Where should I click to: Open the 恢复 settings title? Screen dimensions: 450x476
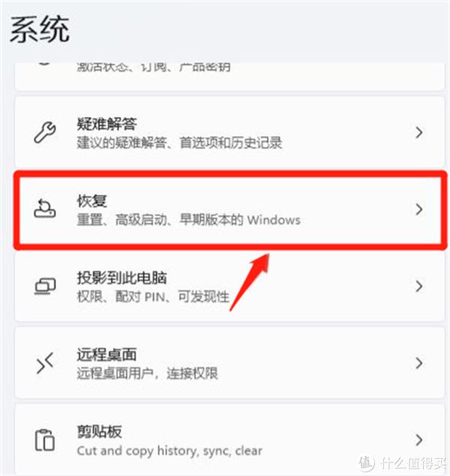pos(91,201)
